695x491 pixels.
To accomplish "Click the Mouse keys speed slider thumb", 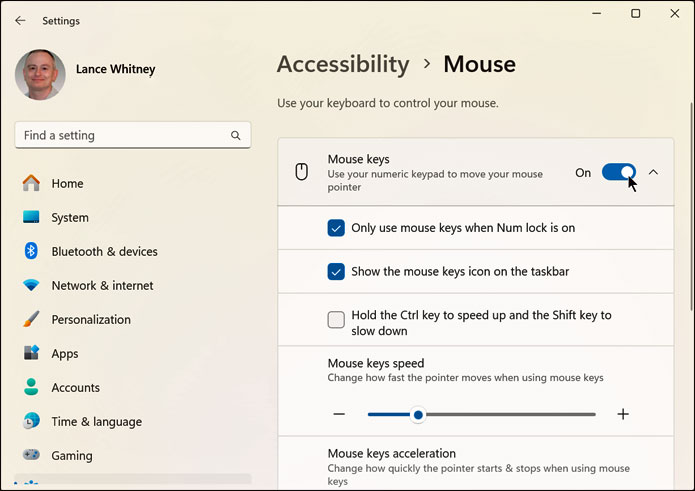I will [418, 414].
